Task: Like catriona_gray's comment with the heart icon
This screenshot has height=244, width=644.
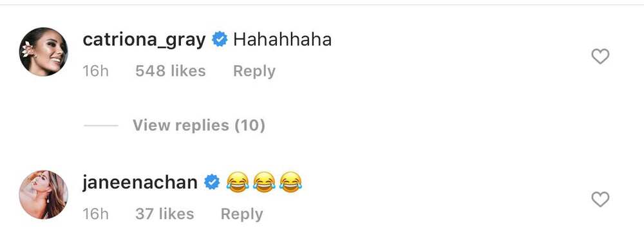Action: click(x=600, y=56)
